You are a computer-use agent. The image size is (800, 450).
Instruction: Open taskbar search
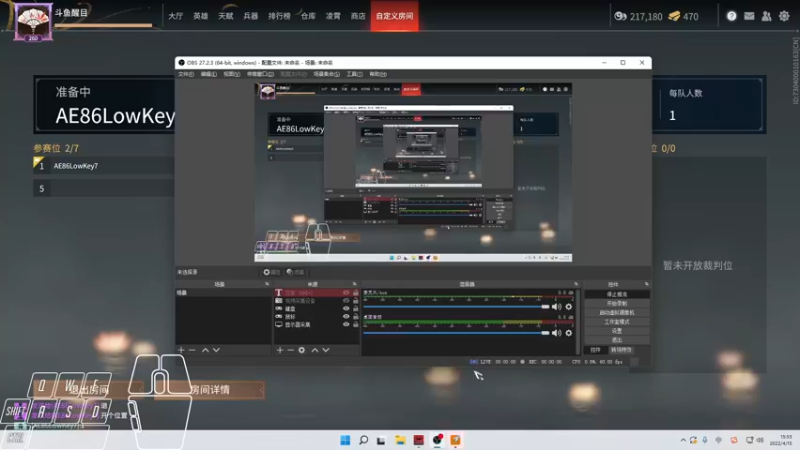pos(363,440)
